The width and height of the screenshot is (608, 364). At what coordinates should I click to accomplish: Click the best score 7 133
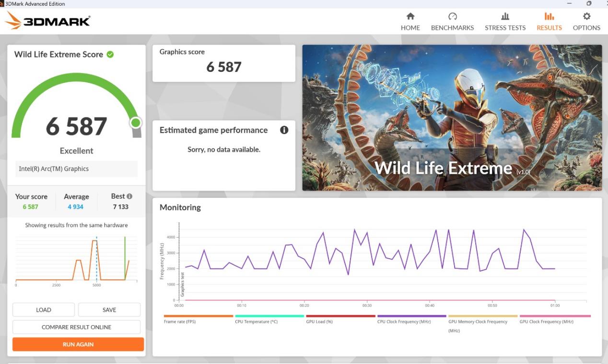[121, 207]
